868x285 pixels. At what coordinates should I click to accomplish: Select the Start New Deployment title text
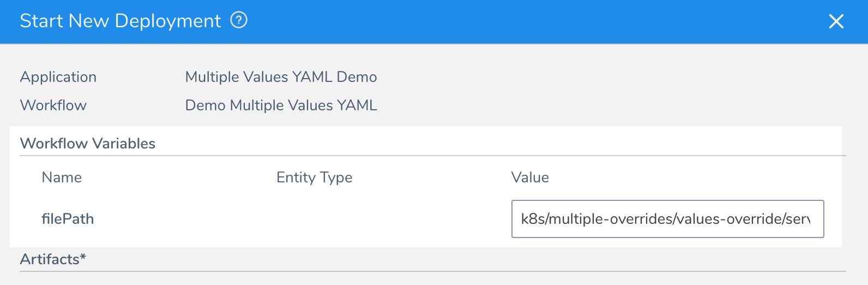click(x=120, y=21)
